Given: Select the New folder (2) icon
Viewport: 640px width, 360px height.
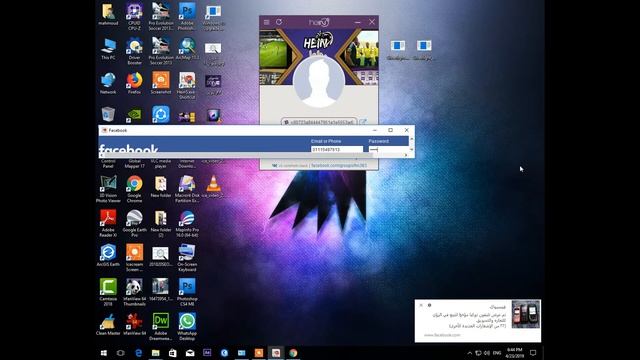Looking at the screenshot, I should pos(161,224).
